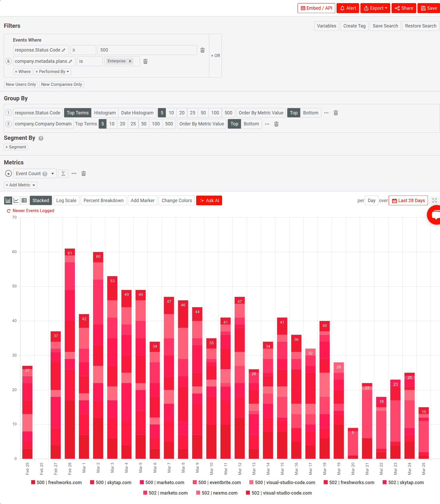
Task: Enable Log Scale mode
Action: pos(66,200)
